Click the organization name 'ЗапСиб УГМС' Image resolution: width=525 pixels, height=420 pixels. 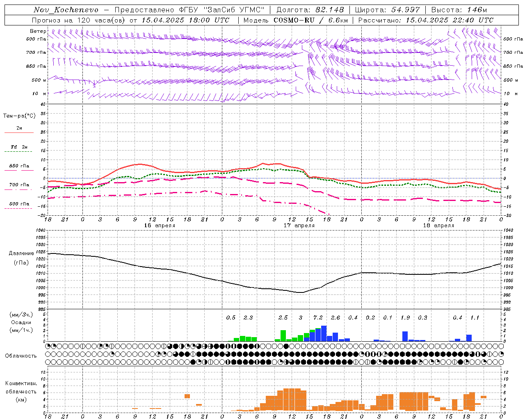click(x=234, y=10)
